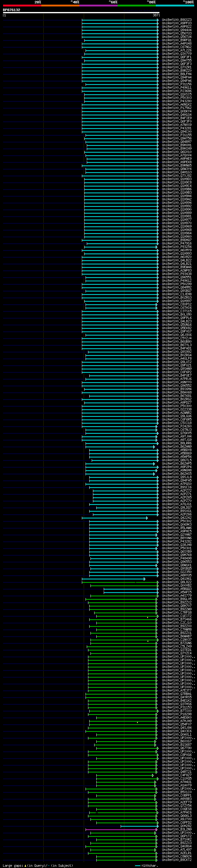Image resolution: width=197 pixels, height=868 pixels.
Task: Select the UniRef100_P48498 label
Action: coord(177,558)
